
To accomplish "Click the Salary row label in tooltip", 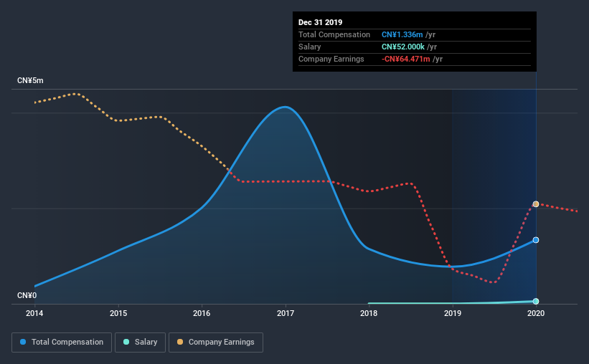I will click(309, 47).
